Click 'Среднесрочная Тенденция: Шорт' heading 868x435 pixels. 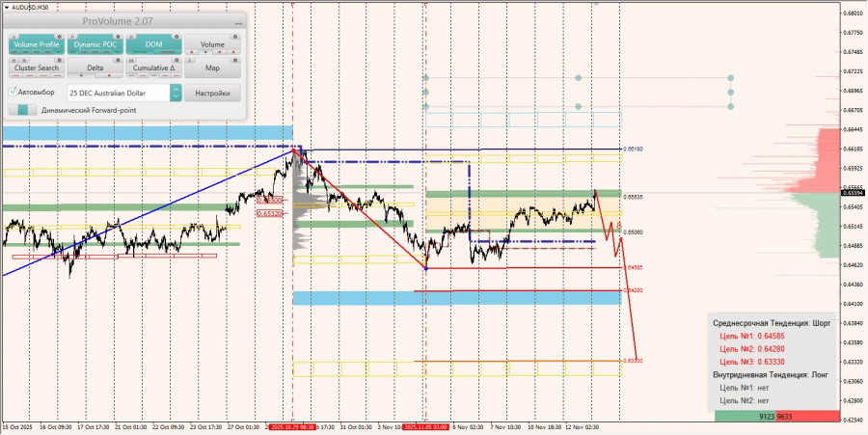tap(772, 323)
